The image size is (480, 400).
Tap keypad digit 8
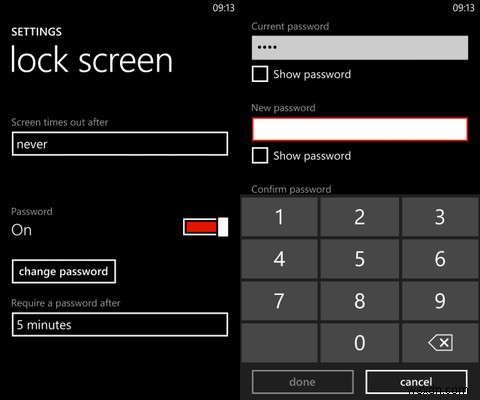360,301
